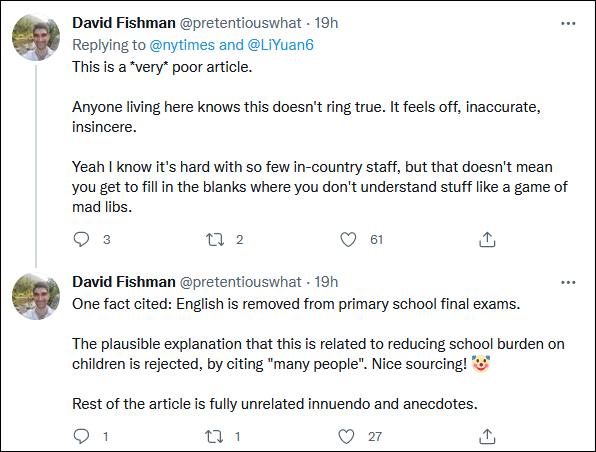Click David Fishman name on first tweet

[x=124, y=23]
